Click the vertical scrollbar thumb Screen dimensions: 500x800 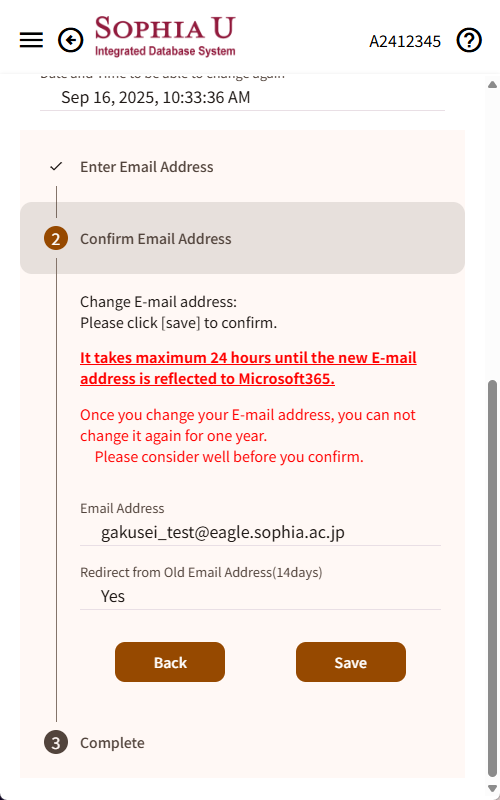point(492,579)
